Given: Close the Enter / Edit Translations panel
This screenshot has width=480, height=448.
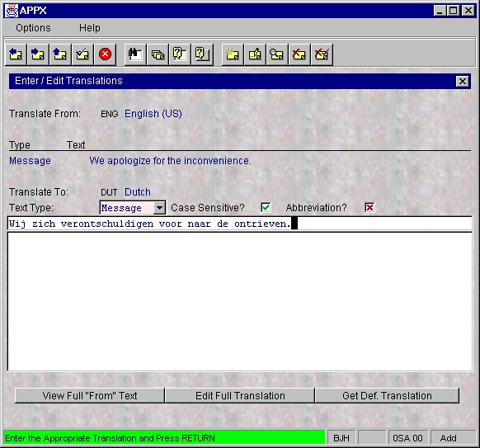Looking at the screenshot, I should pos(462,82).
